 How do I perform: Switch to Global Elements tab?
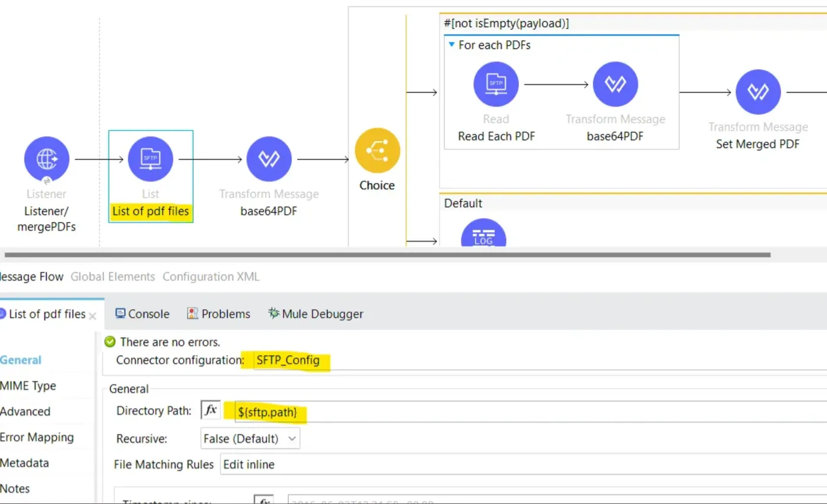coord(113,277)
